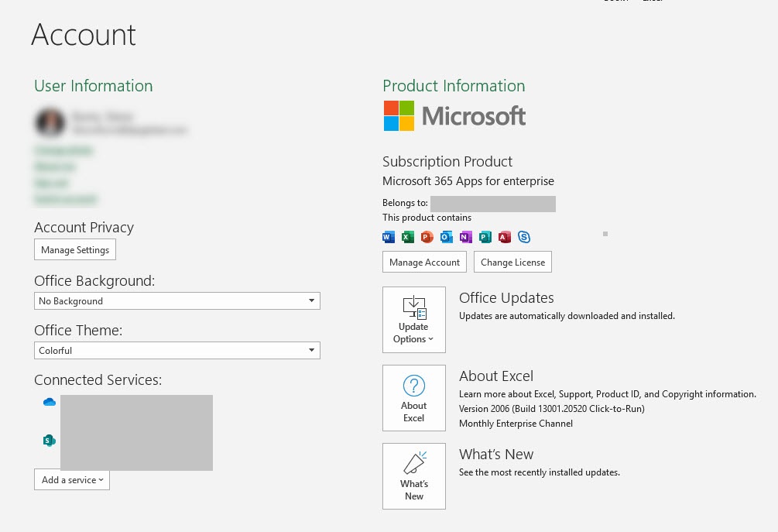Click the 'This product contains' label
The height and width of the screenshot is (532, 778).
tap(427, 218)
